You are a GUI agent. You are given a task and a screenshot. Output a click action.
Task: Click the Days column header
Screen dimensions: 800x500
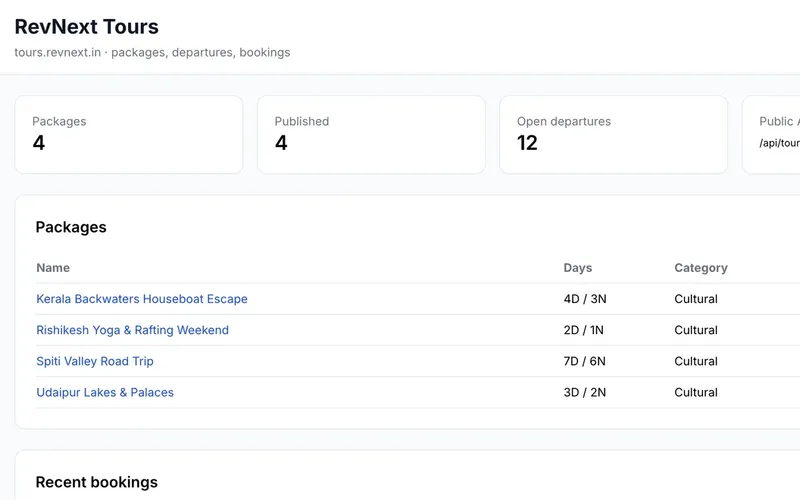click(578, 268)
